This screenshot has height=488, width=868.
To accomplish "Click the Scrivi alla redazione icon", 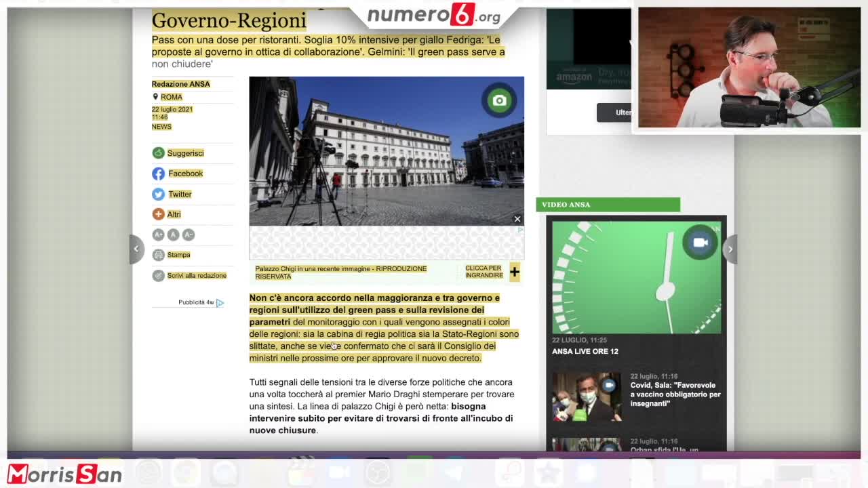I will pos(158,275).
